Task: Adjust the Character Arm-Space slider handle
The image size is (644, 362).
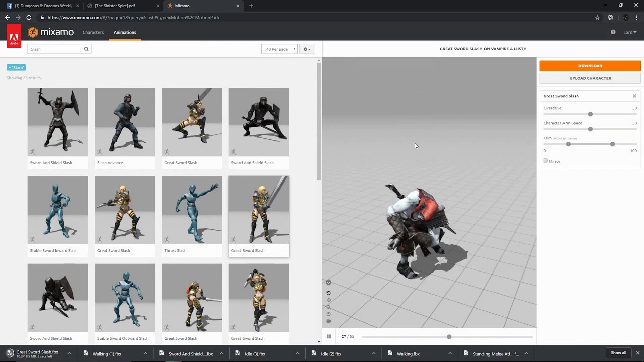Action: [590, 129]
